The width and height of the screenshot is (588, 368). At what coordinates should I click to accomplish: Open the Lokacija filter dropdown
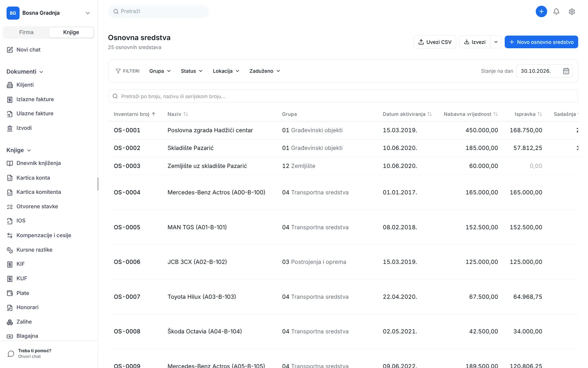(x=226, y=71)
